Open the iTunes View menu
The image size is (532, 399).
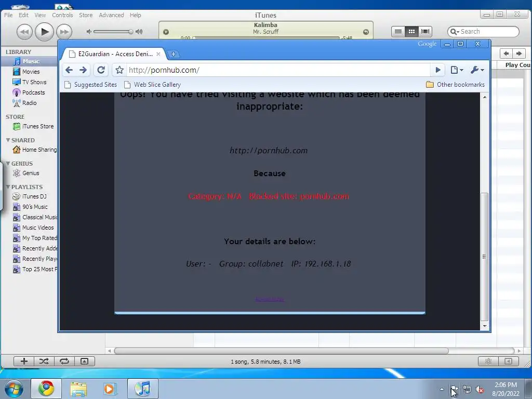40,15
